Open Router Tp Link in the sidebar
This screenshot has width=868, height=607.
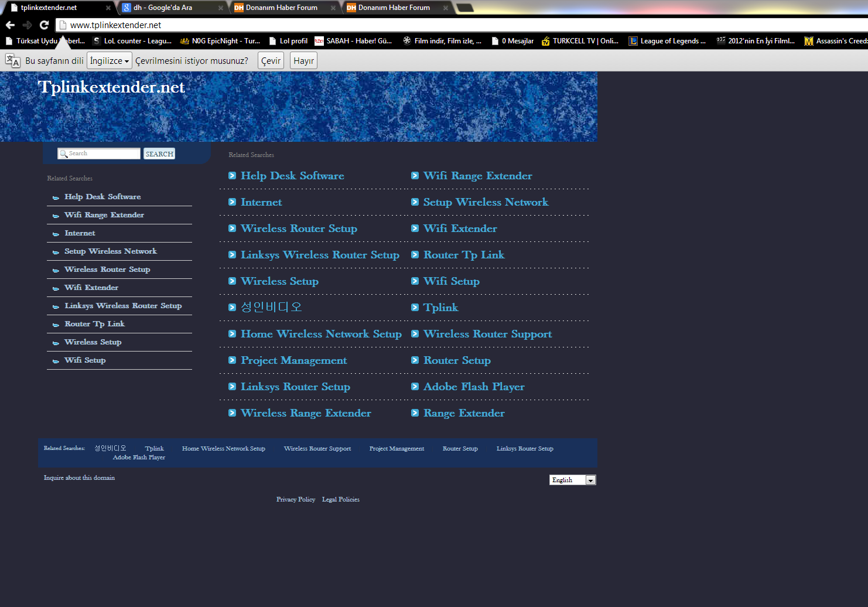click(94, 324)
